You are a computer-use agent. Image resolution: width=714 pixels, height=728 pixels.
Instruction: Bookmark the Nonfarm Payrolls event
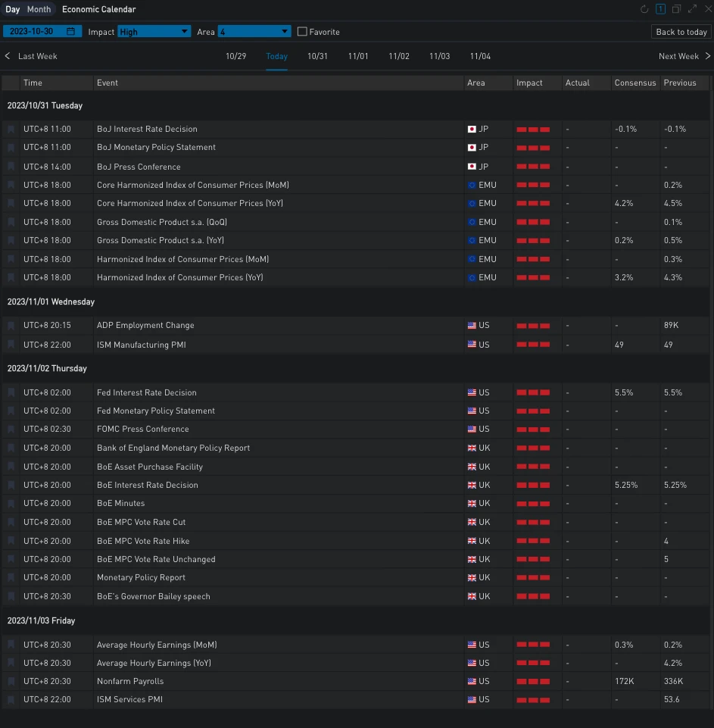click(11, 682)
